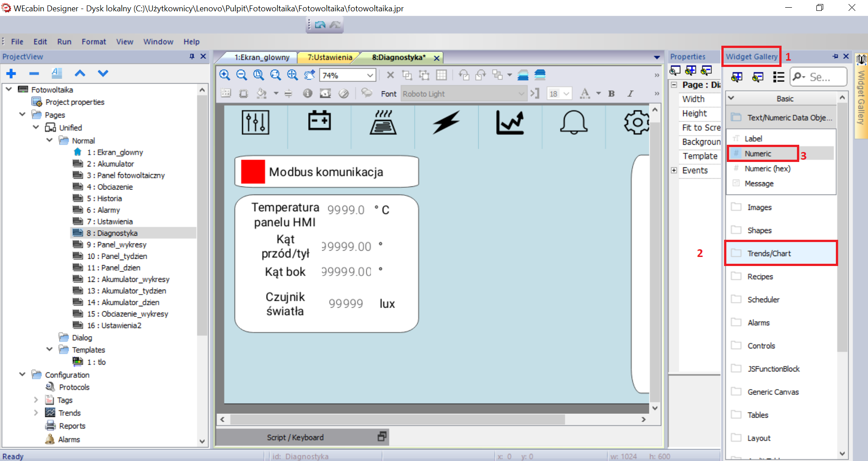Screen dimensions: 868x461
Task: Click the battery icon on canvas
Action: [x=320, y=121]
